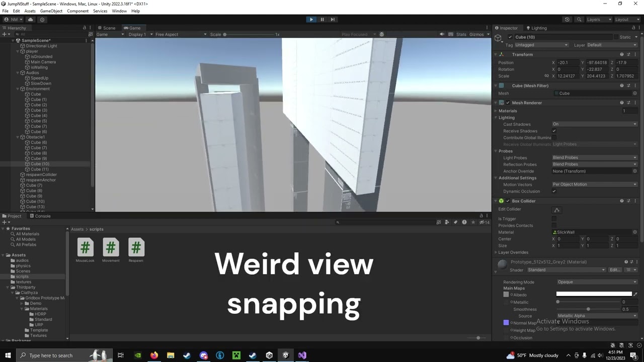
Task: Pick Albedo color with the eyedropper
Action: tap(635, 294)
